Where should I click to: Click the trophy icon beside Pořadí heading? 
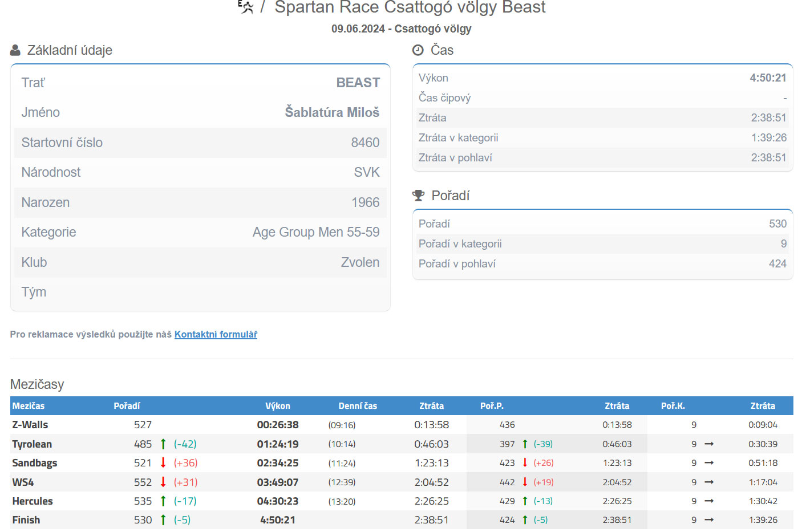click(419, 196)
